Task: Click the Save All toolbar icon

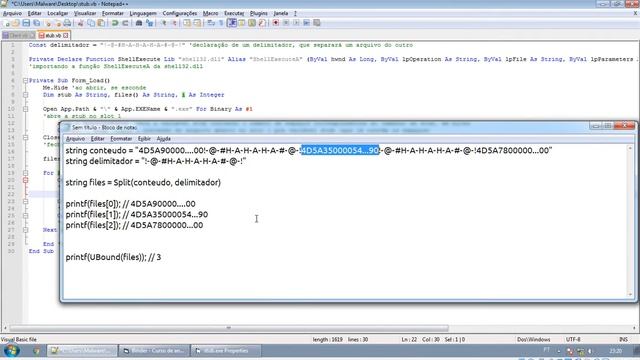Action: pyautogui.click(x=36, y=23)
